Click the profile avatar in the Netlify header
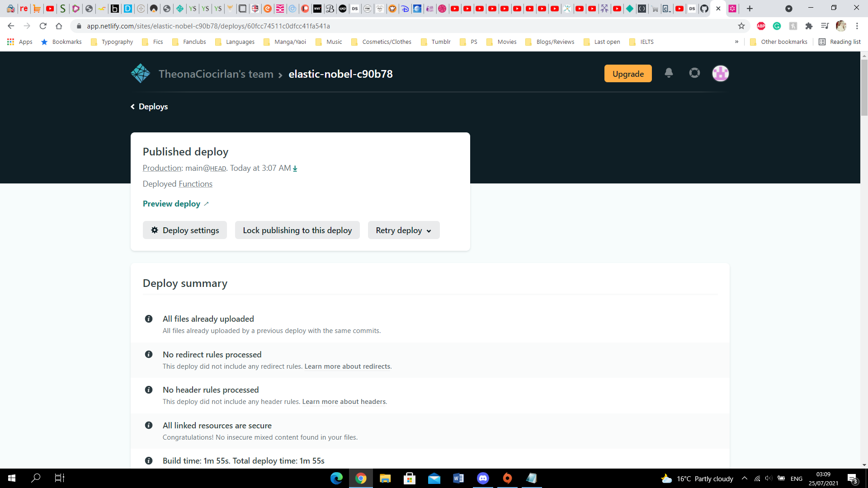 click(x=720, y=73)
